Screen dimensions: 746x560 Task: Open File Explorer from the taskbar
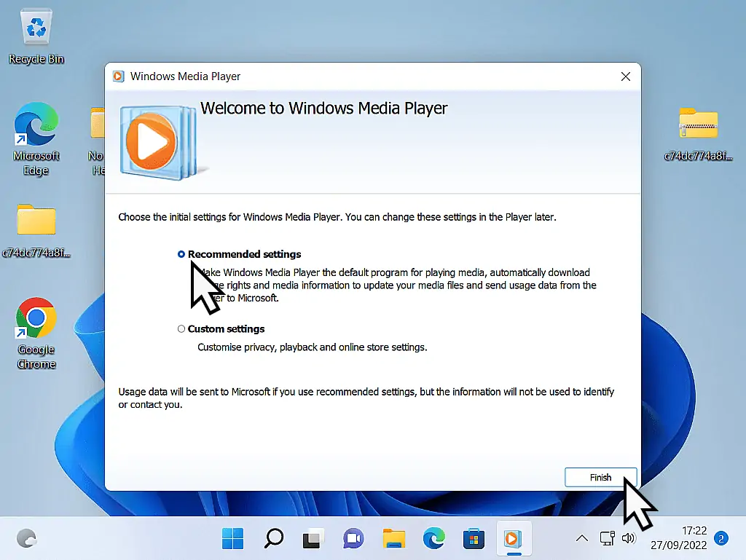[393, 538]
